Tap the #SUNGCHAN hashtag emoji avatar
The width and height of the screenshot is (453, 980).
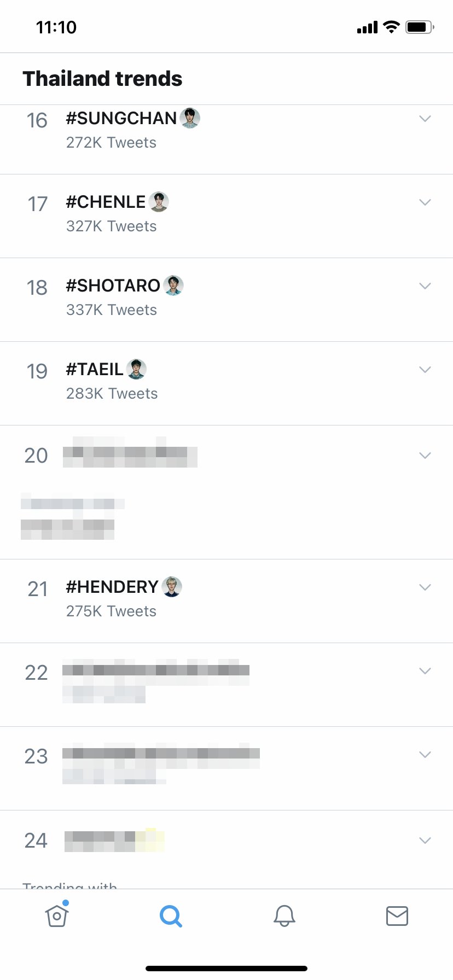pos(190,118)
